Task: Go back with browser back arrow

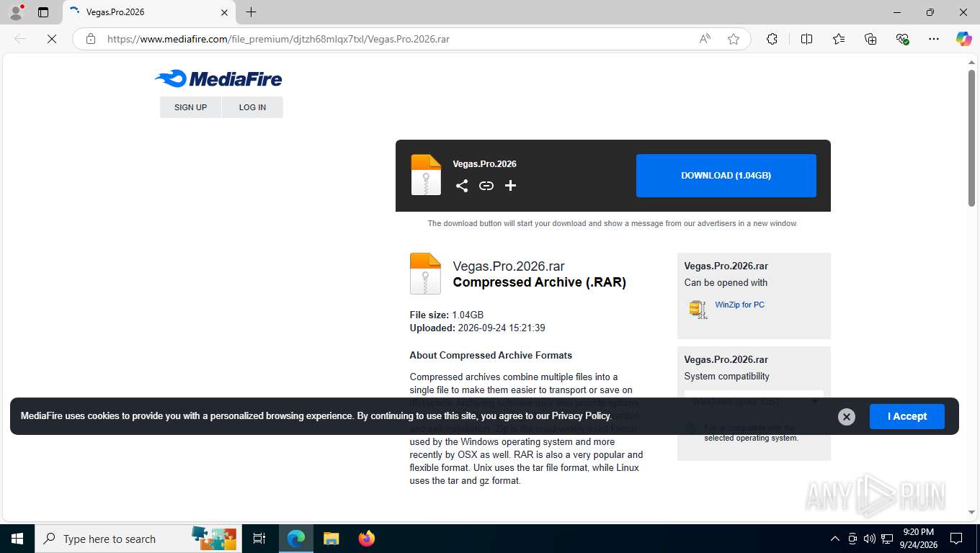Action: 20,39
